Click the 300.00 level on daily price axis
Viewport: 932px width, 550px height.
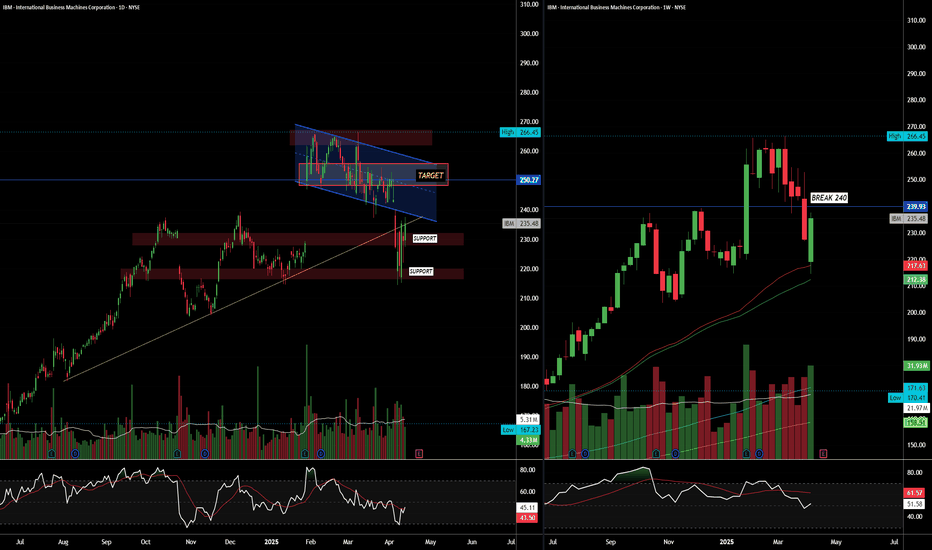[529, 33]
